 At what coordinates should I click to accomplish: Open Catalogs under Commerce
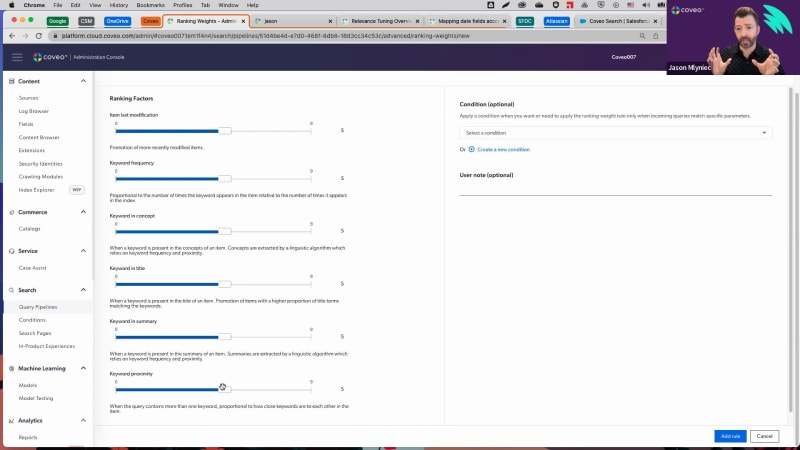29,229
